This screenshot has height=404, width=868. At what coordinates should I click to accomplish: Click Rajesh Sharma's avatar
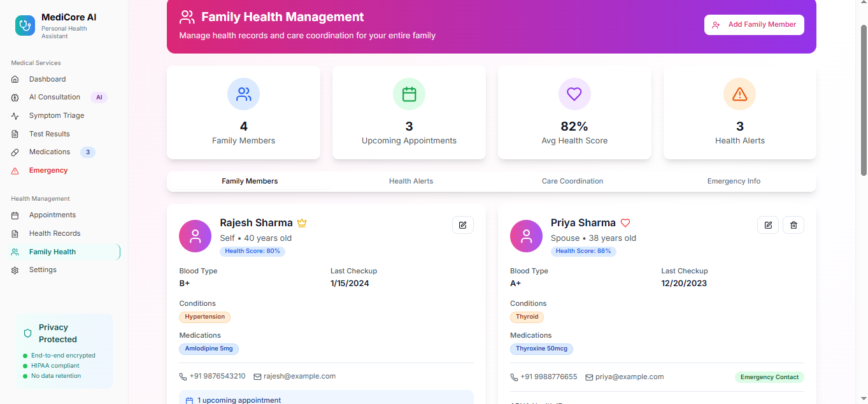point(196,236)
